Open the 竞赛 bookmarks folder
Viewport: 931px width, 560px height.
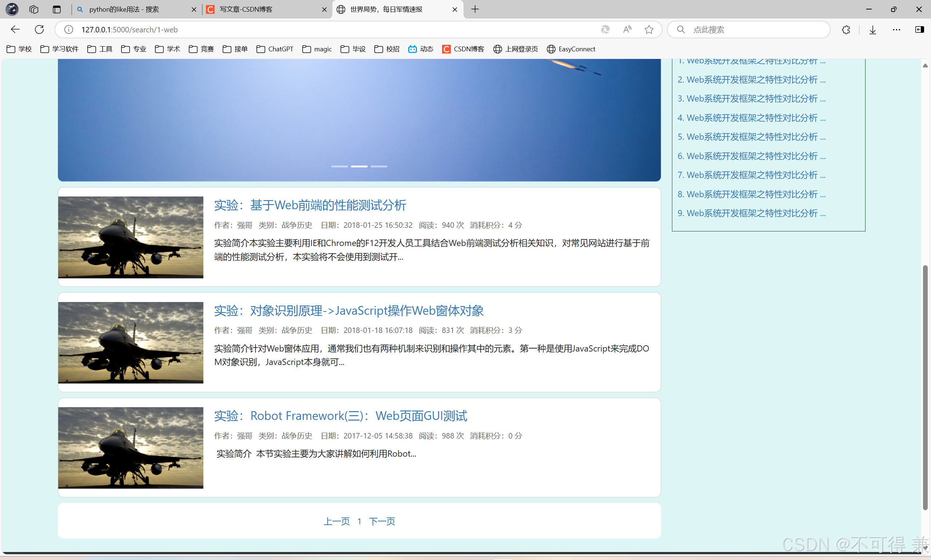tap(202, 49)
